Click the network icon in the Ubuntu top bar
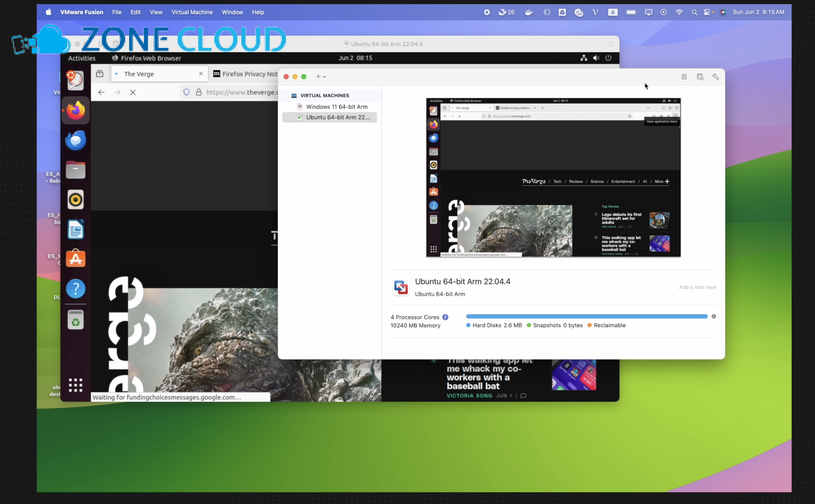 tap(584, 58)
